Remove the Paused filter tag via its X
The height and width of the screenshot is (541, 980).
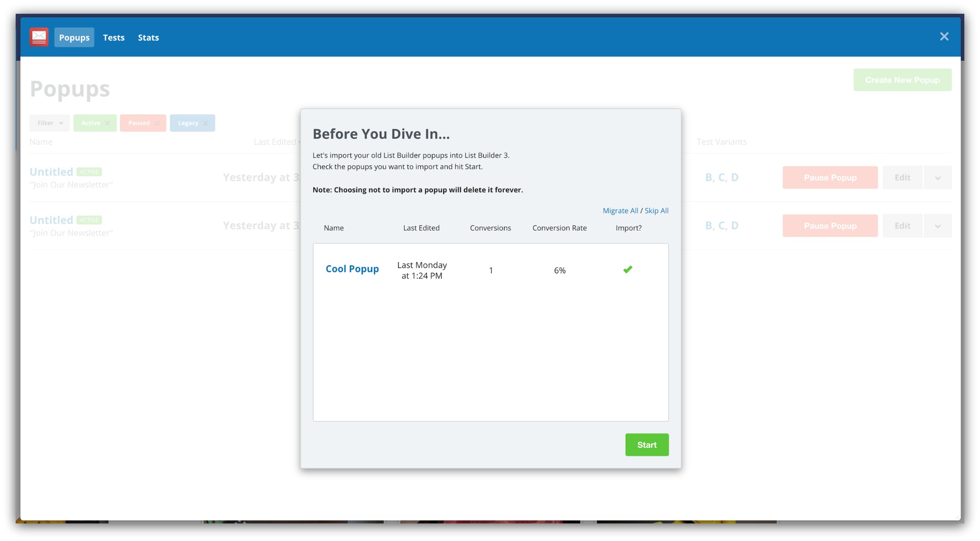(x=158, y=123)
